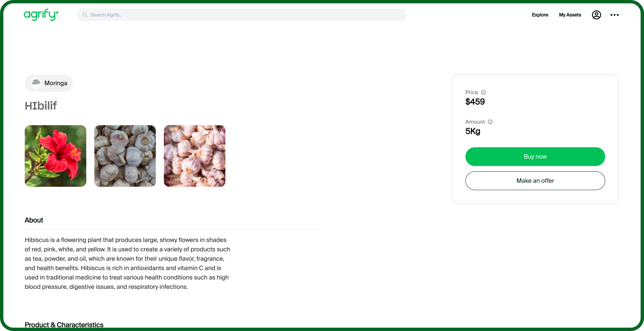This screenshot has height=331, width=644.
Task: Click the Moringa category badge icon
Action: (x=36, y=83)
